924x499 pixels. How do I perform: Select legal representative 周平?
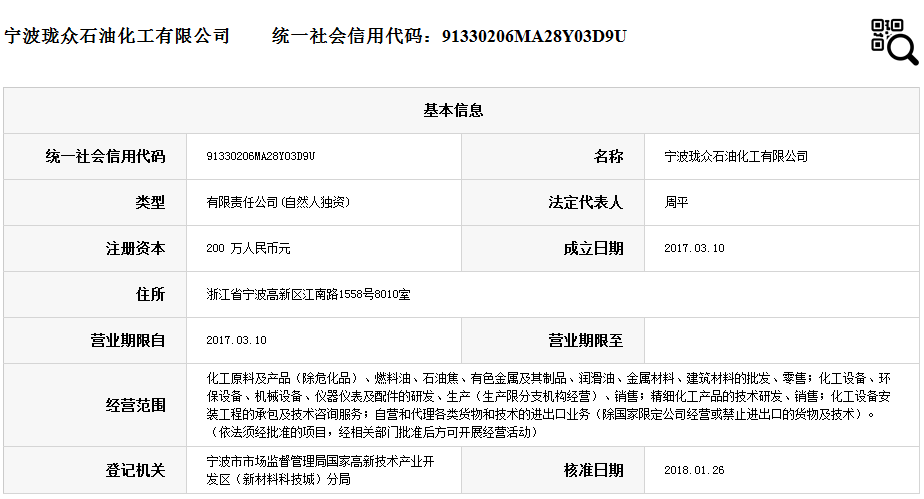676,202
